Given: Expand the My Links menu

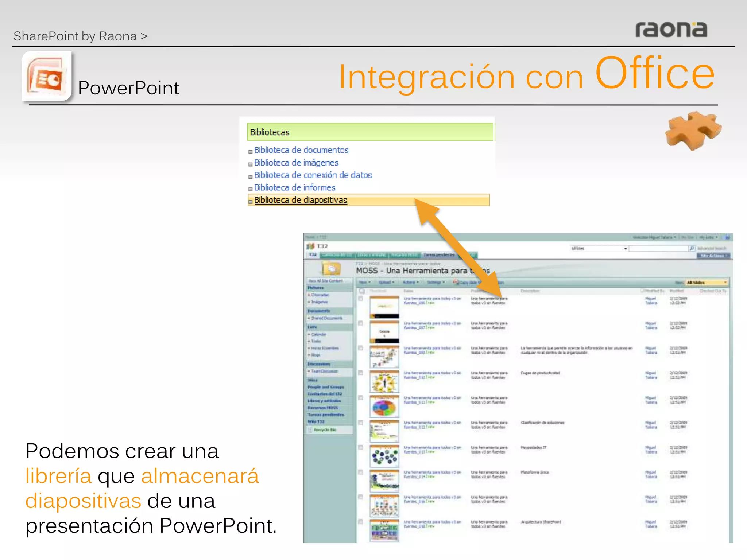Looking at the screenshot, I should click(708, 237).
